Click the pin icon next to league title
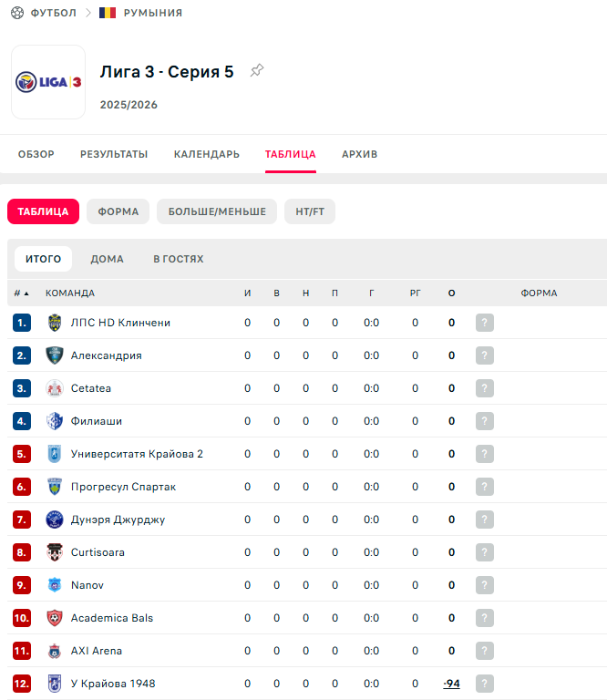Viewport: 607px width, 700px height. pyautogui.click(x=257, y=71)
